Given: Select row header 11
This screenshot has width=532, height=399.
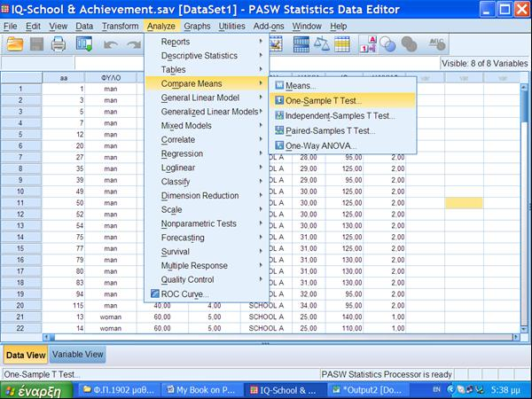Looking at the screenshot, I should coord(21,203).
